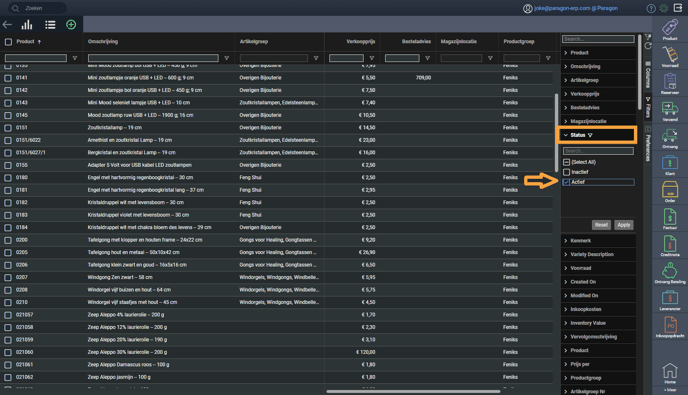Click the search magnifier icon

[15, 8]
